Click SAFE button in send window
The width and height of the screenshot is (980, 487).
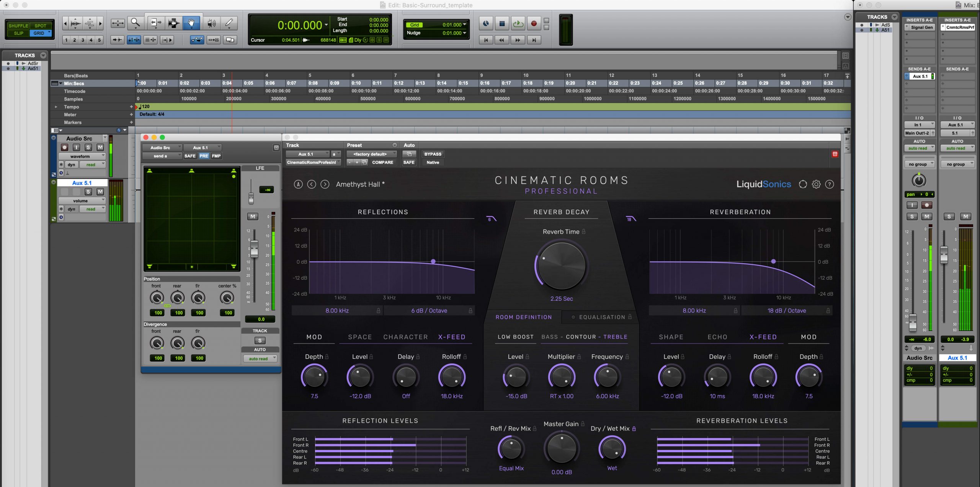pyautogui.click(x=190, y=156)
